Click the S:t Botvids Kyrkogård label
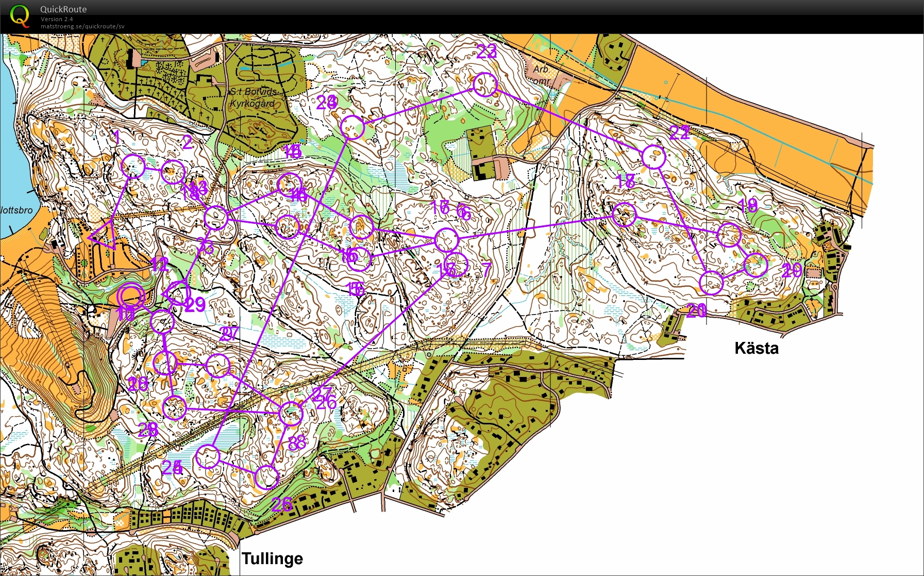924x576 pixels. [x=253, y=97]
